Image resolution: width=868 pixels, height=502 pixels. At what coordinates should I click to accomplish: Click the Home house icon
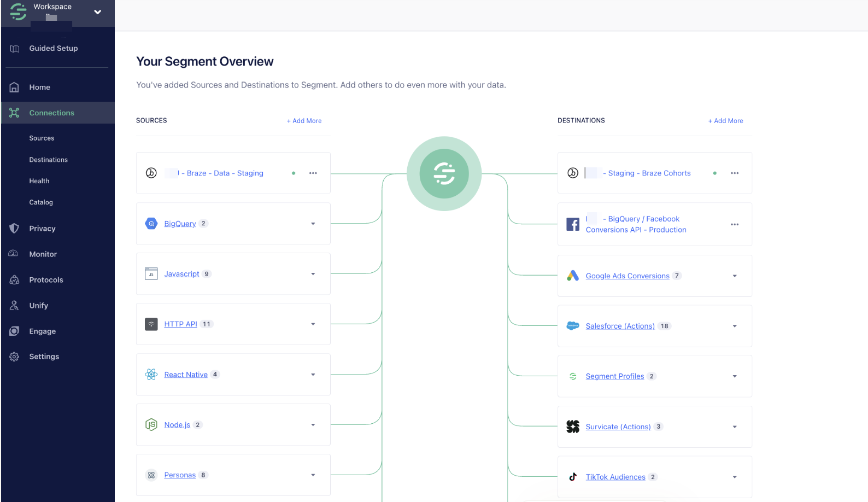[x=14, y=87]
